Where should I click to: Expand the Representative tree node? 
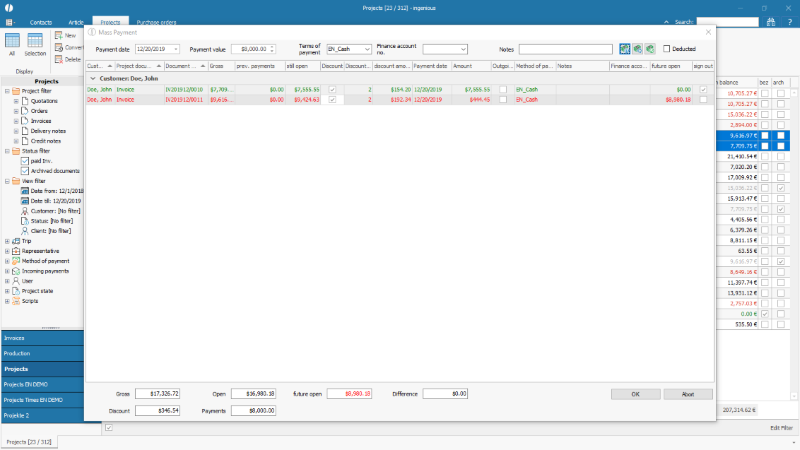7,251
